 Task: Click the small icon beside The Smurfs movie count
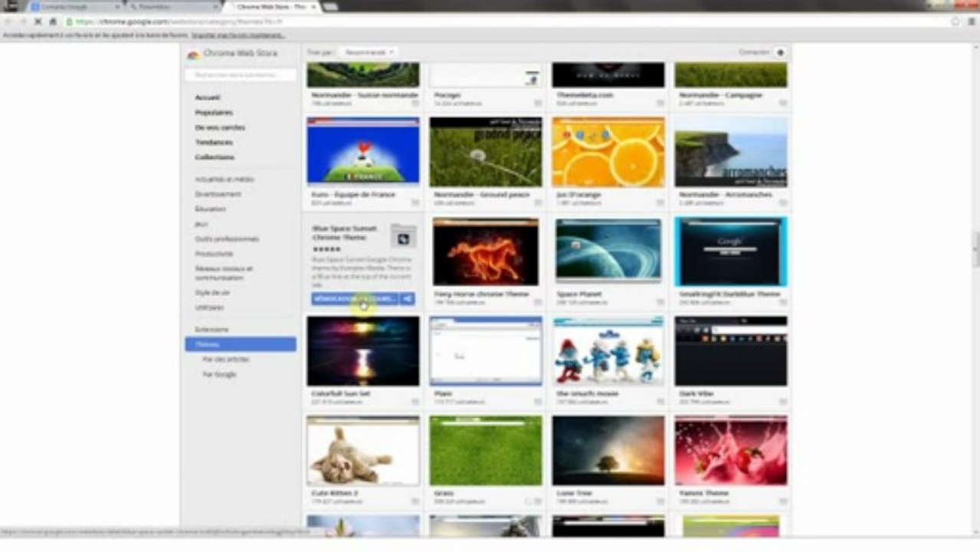pyautogui.click(x=660, y=402)
